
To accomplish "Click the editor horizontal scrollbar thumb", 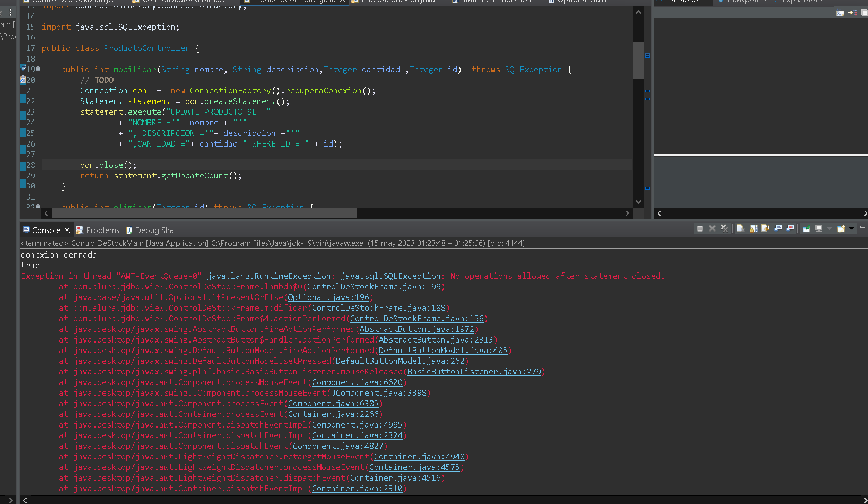I will [204, 213].
